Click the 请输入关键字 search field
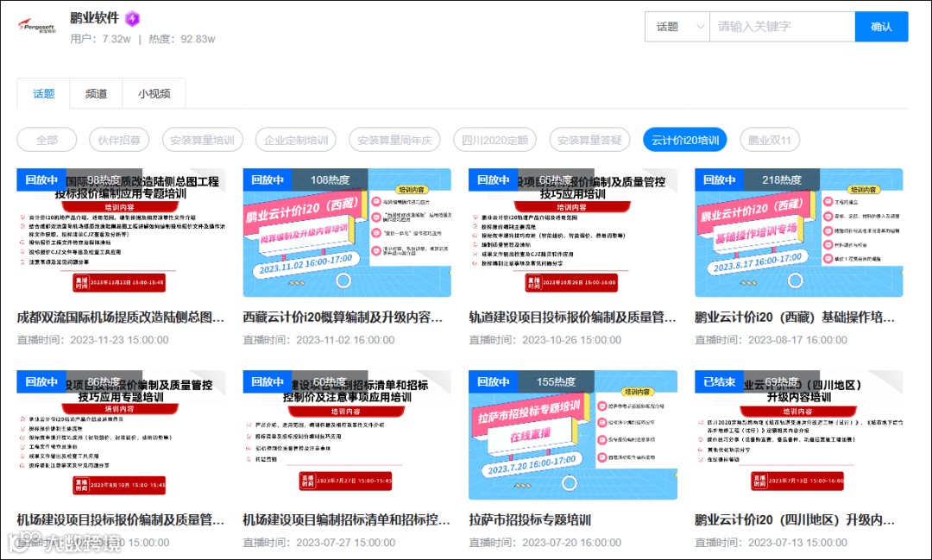Image resolution: width=932 pixels, height=560 pixels. coord(782,27)
